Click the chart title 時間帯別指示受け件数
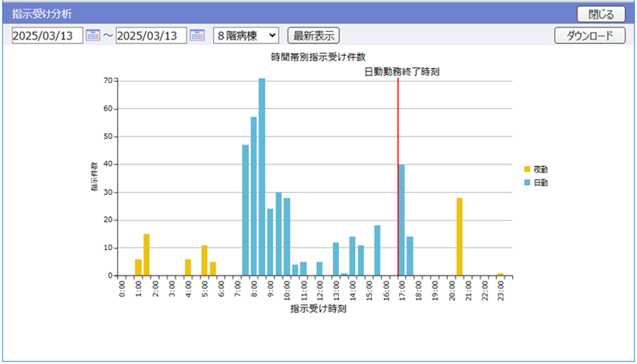 click(318, 58)
